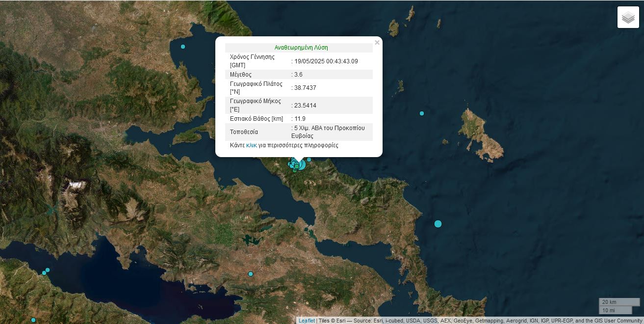
Task: Select the earthquake marker west of Skyros island
Action: click(421, 113)
